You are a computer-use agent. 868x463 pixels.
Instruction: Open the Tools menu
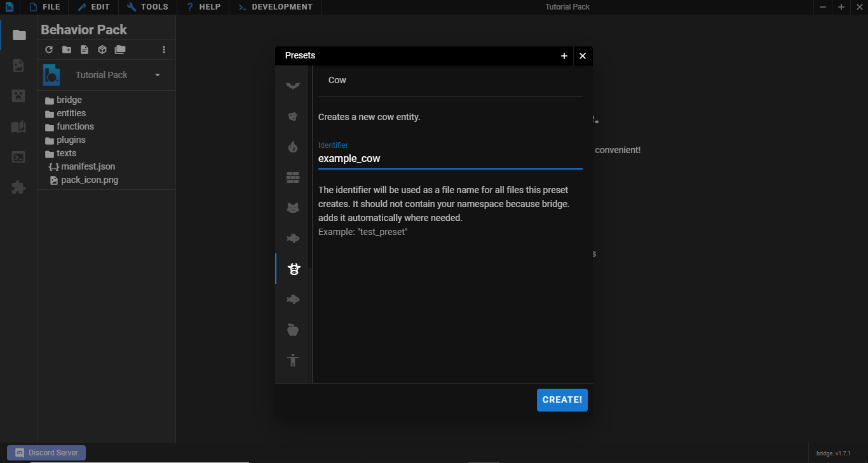(147, 7)
